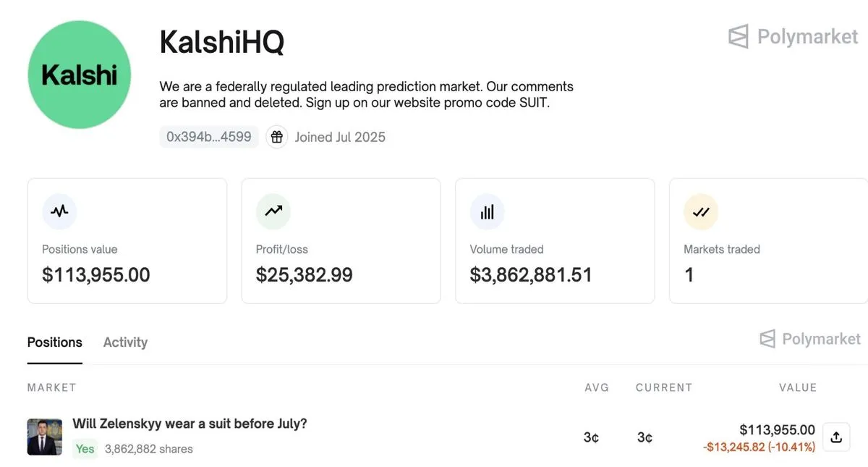Screen dimensions: 868x467
Task: Click the Polymarket watermark above the positions table
Action: (x=809, y=339)
